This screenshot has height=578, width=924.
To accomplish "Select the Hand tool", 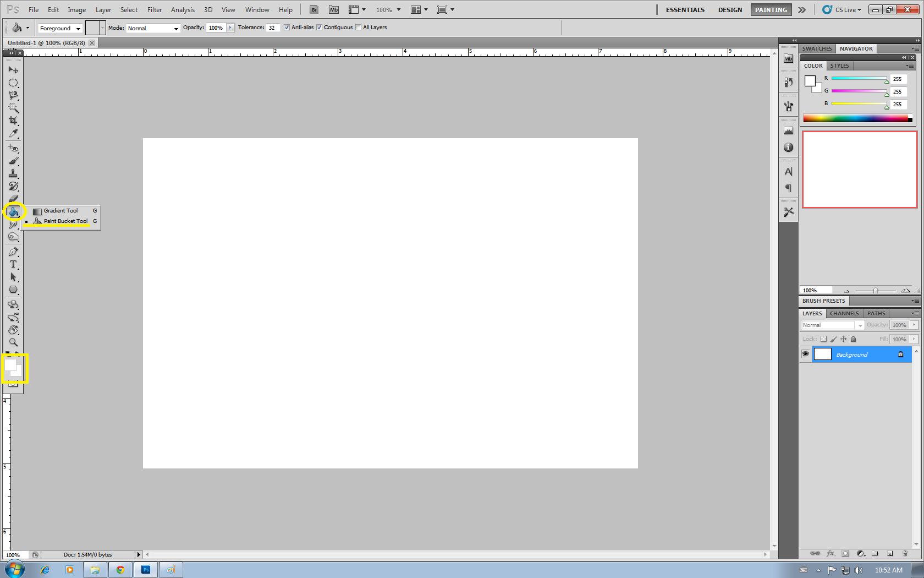I will pyautogui.click(x=13, y=330).
